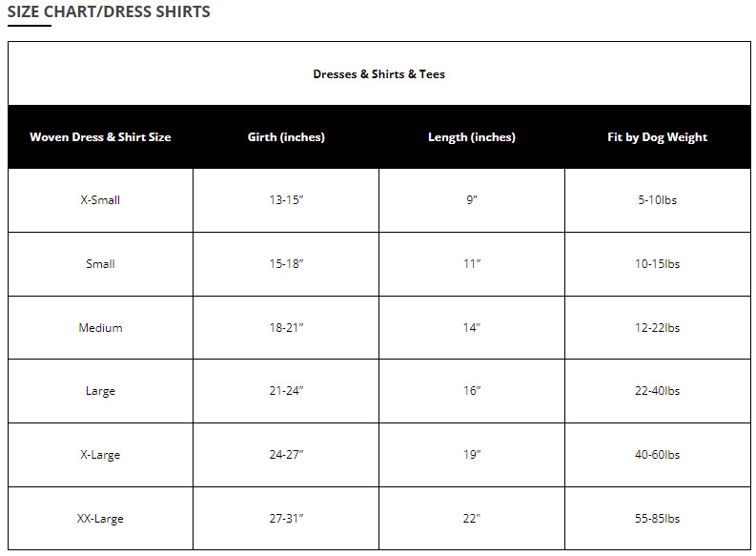Select the Large size cell
The height and width of the screenshot is (556, 756).
click(100, 391)
